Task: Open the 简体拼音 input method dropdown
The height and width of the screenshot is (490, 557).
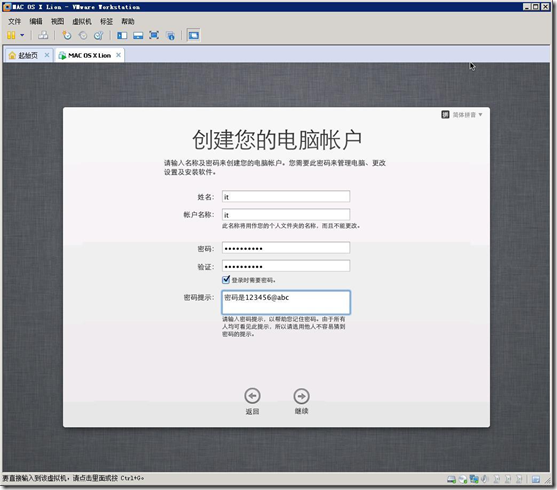Action: point(462,115)
